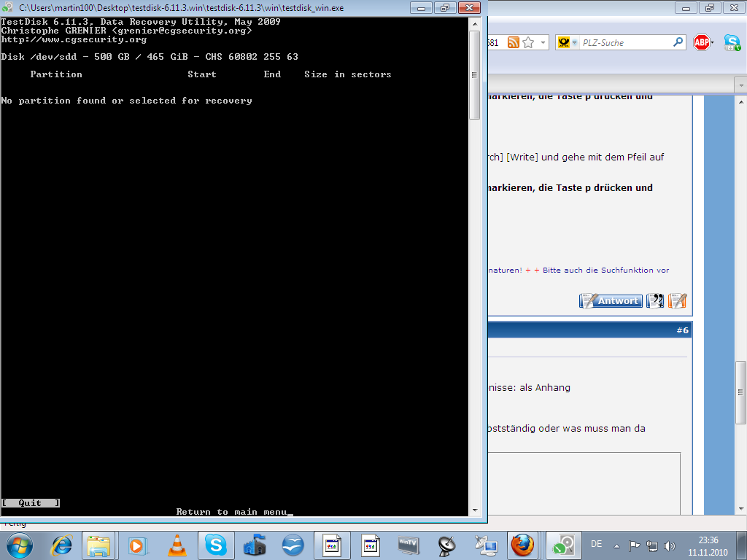Switch to Firefox via taskbar icon
The height and width of the screenshot is (560, 747).
pos(522,545)
